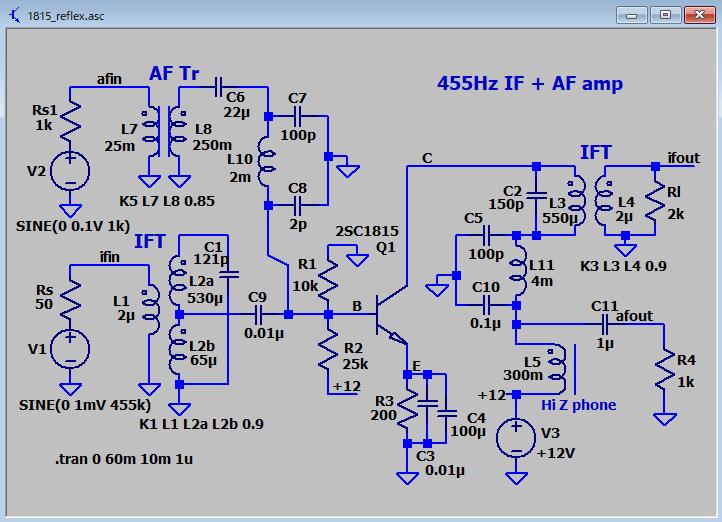Select capacitor C10 symbol
The image size is (722, 522).
point(486,305)
